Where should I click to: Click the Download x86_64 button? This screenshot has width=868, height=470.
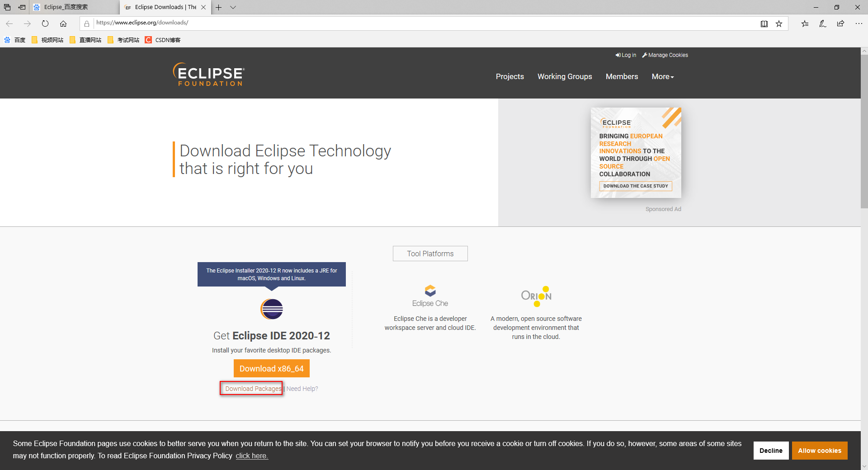(271, 368)
